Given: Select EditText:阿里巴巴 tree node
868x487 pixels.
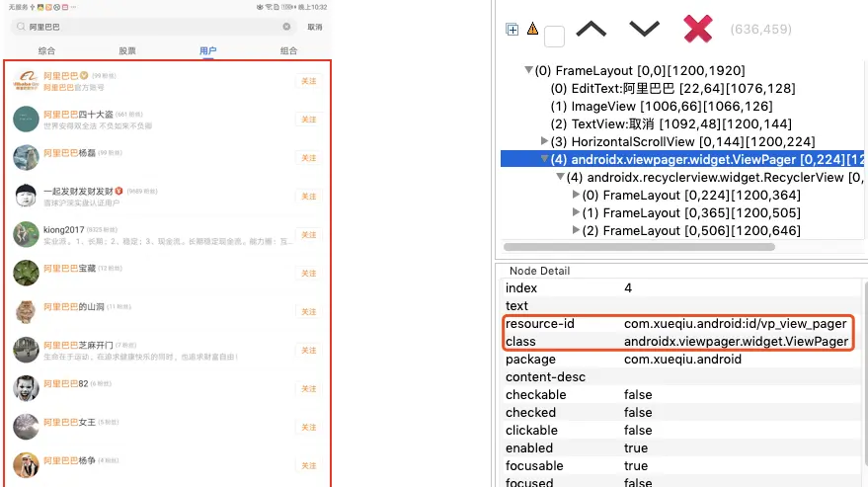Looking at the screenshot, I should [672, 88].
